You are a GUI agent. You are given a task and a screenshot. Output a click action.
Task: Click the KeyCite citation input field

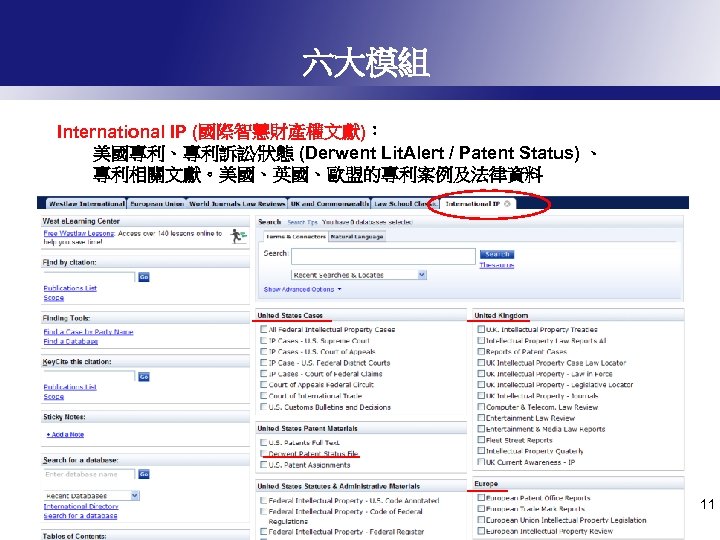click(90, 377)
